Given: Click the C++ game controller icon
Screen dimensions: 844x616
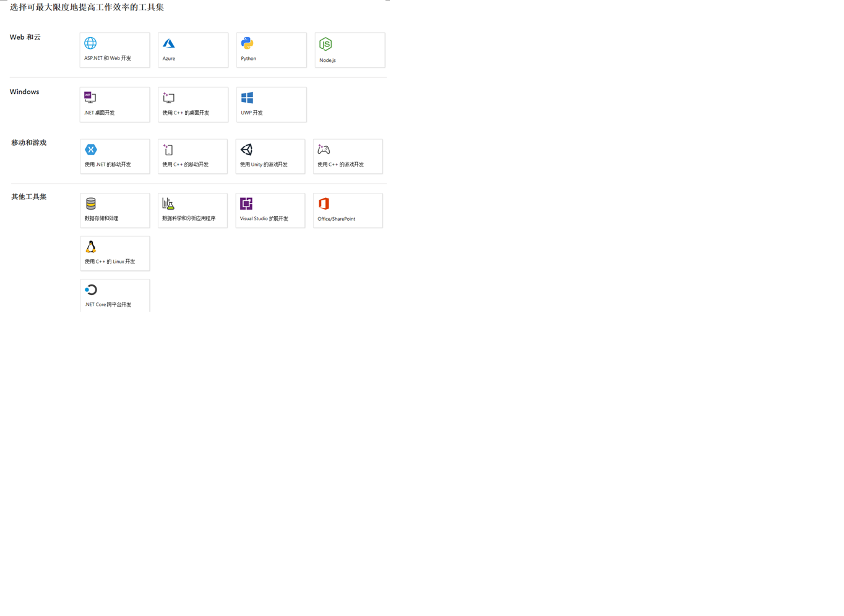Looking at the screenshot, I should point(324,150).
